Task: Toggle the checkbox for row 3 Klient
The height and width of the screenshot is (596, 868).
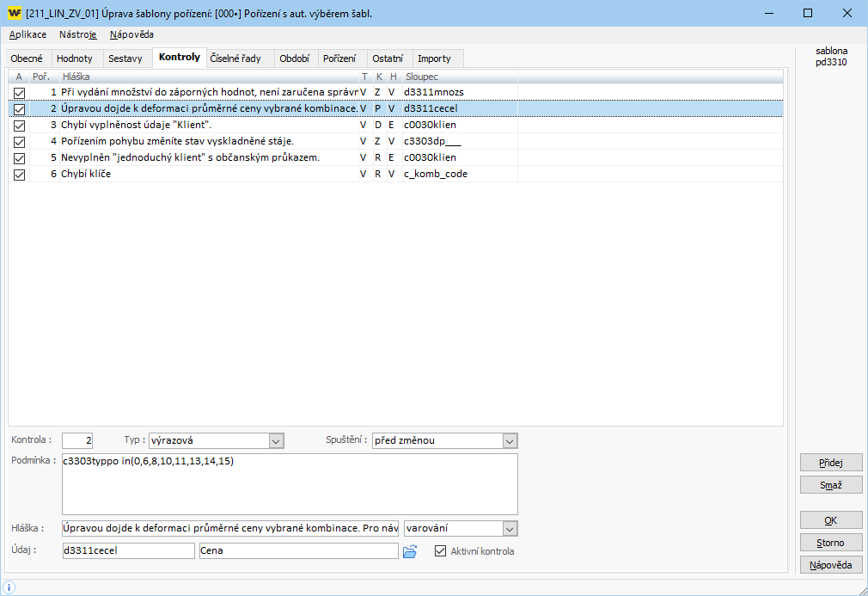Action: click(19, 125)
